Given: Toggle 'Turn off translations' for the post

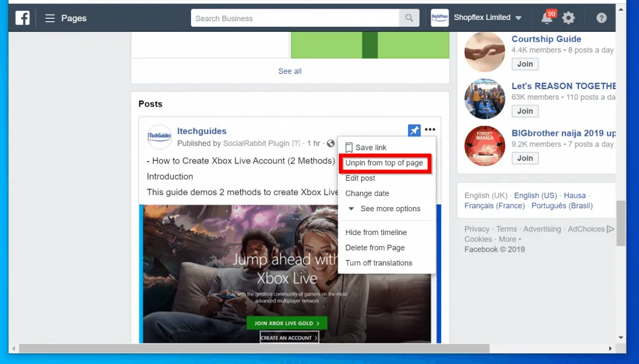Looking at the screenshot, I should click(379, 262).
